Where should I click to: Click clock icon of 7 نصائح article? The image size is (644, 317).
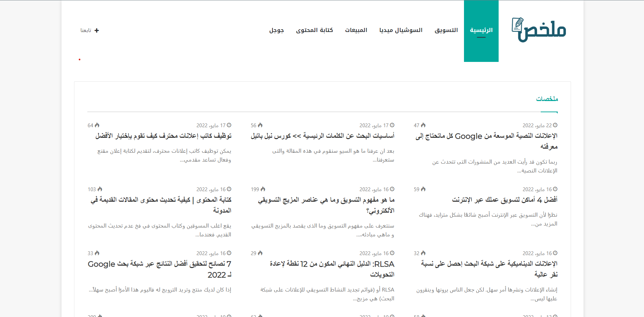[229, 253]
